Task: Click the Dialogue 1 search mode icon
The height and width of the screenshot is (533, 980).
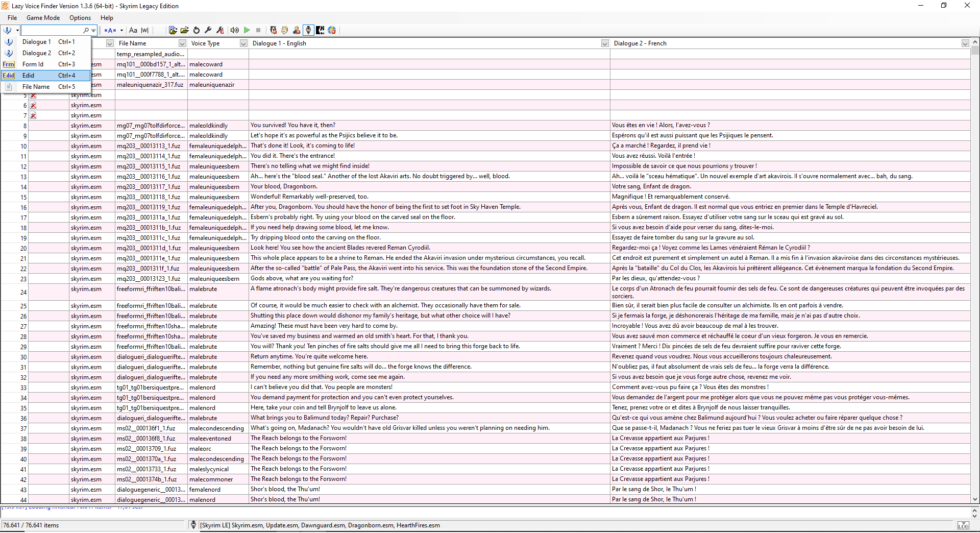Action: coord(8,30)
